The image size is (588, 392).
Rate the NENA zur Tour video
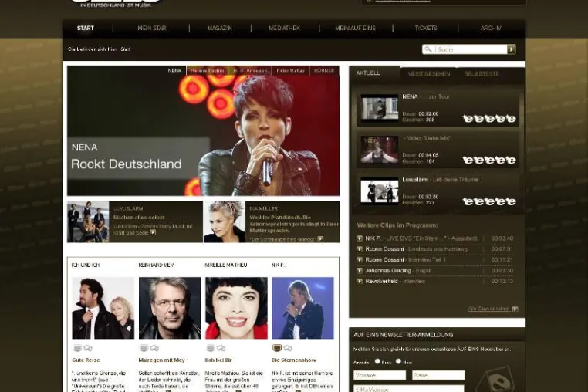(489, 119)
